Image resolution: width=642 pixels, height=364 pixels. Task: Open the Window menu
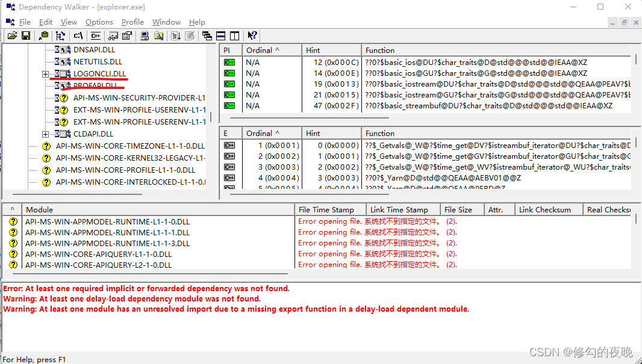pos(166,22)
